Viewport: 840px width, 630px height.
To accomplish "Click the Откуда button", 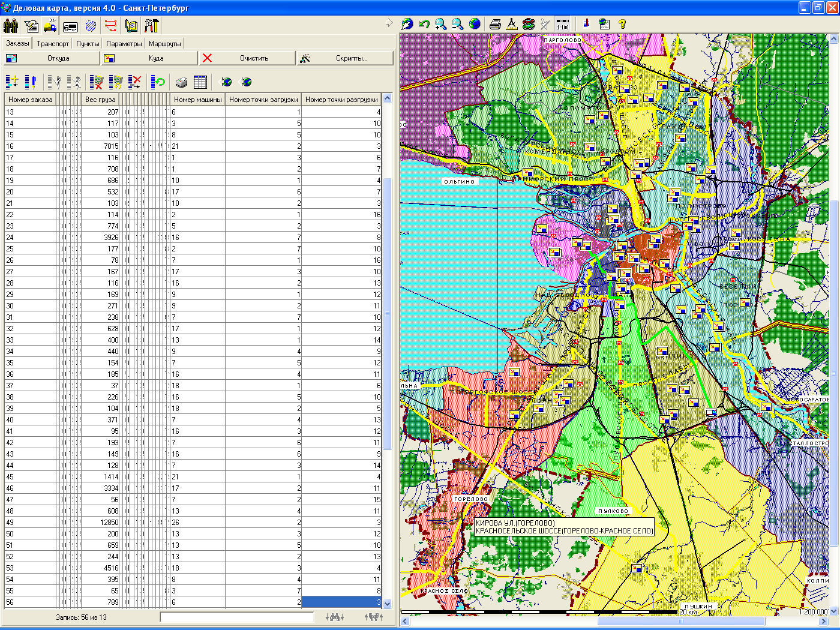I will [x=51, y=58].
